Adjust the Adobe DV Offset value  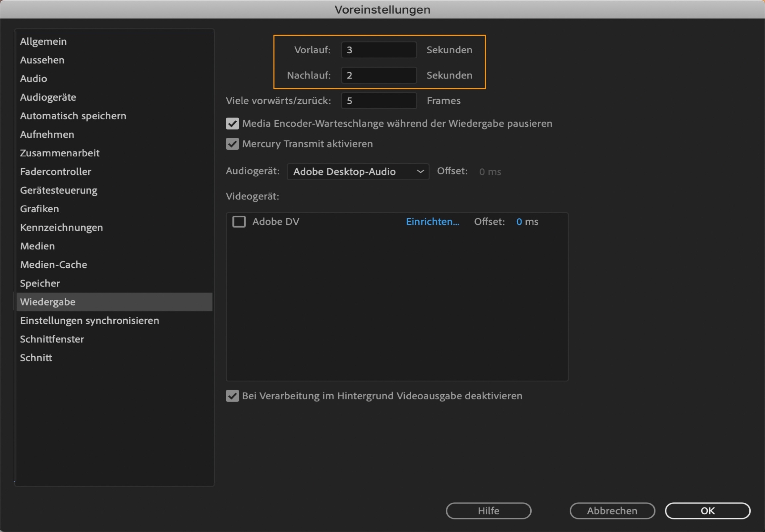click(x=527, y=221)
